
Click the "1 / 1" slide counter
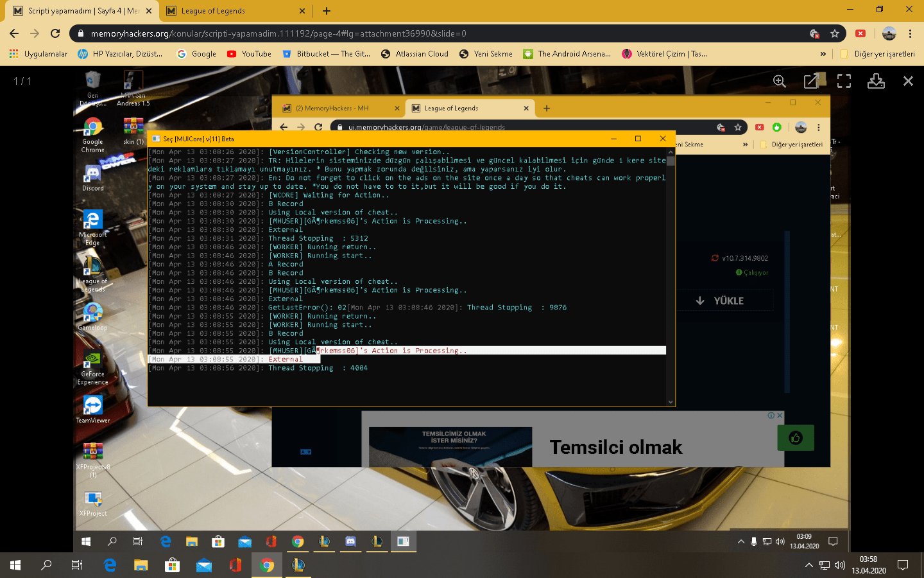pyautogui.click(x=22, y=81)
